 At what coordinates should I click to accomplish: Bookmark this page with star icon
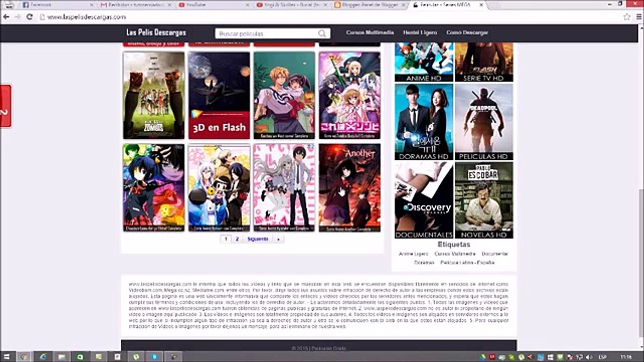coord(627,17)
